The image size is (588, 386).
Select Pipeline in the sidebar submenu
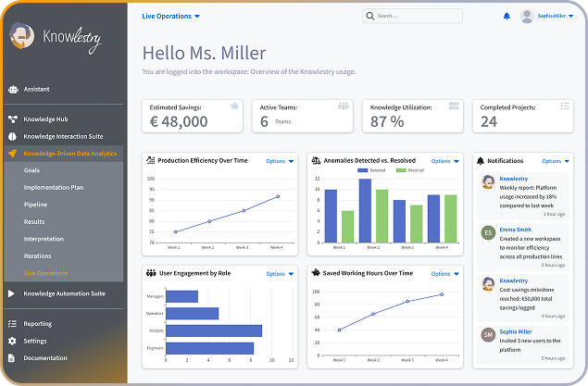tap(36, 205)
